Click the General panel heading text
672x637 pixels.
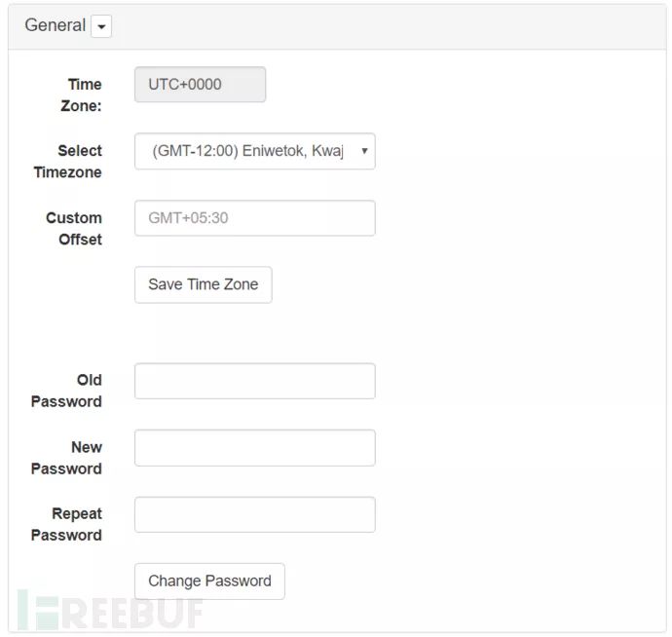55,25
